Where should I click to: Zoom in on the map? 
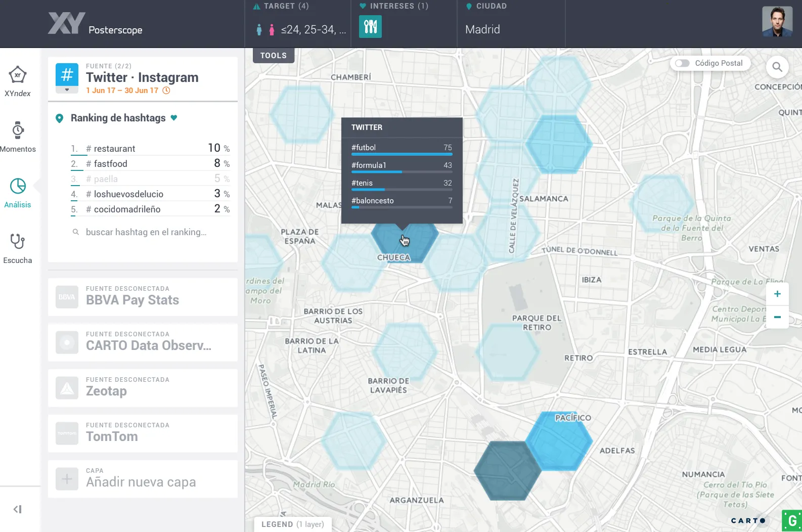[x=777, y=294]
